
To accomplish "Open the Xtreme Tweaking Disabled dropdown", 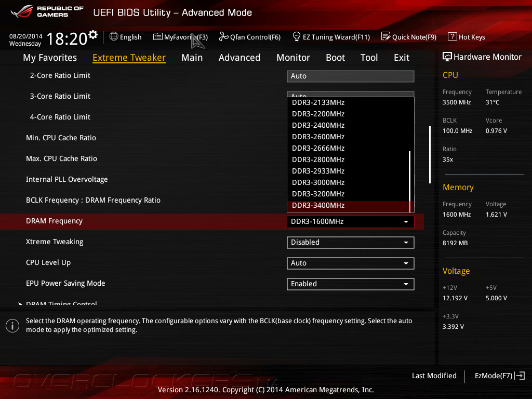I will (x=351, y=243).
